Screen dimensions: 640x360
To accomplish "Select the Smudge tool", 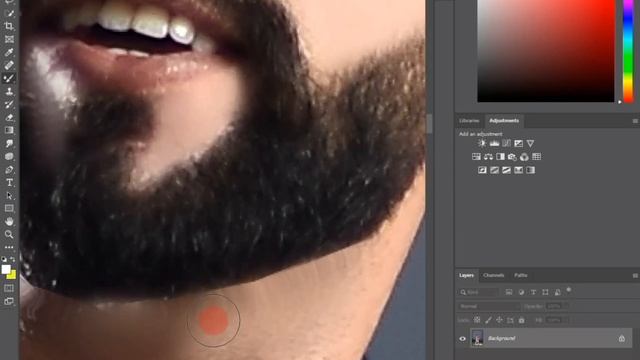I will [9, 143].
